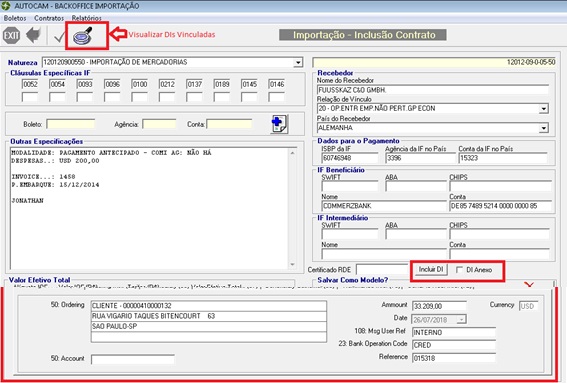The width and height of the screenshot is (567, 383).
Task: Click Ordering line CLIENTE - 00000410000132
Action: (x=209, y=306)
